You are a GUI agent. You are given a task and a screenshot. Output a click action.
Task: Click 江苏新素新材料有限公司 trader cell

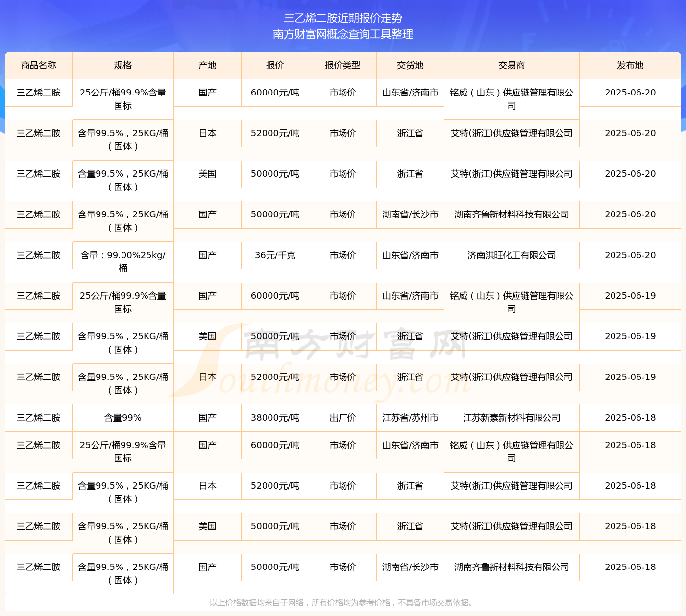coord(512,418)
